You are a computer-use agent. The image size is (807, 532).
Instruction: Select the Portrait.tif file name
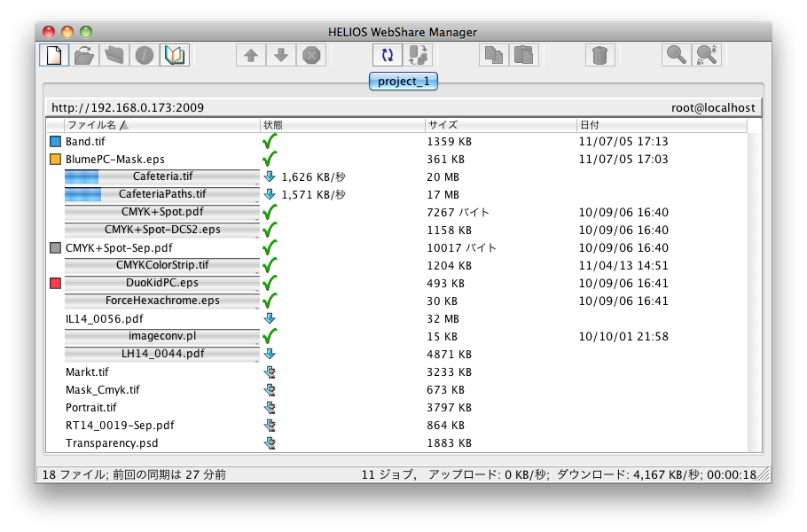91,408
